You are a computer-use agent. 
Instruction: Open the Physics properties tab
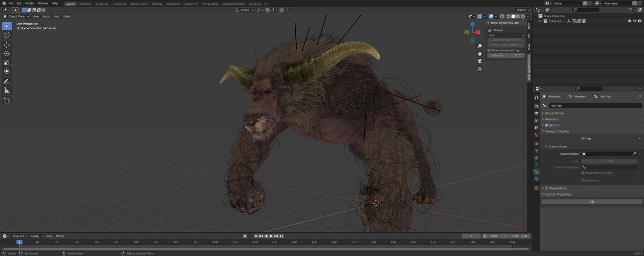click(536, 150)
